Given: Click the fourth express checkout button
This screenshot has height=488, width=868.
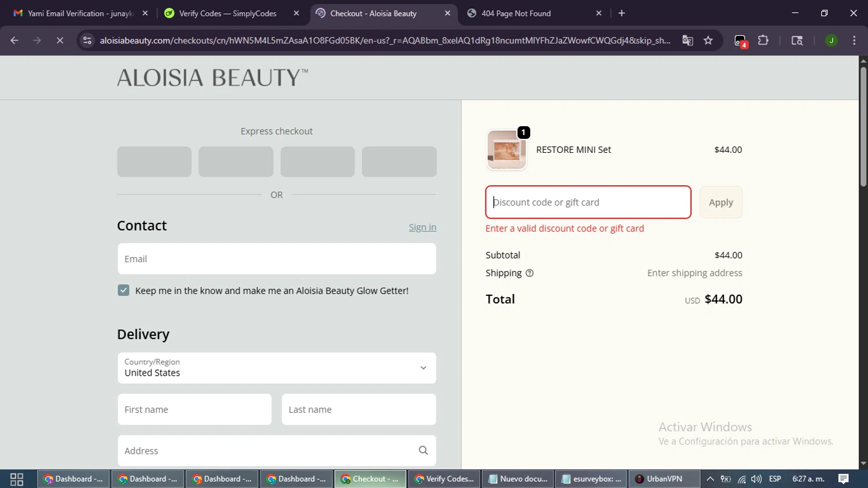Looking at the screenshot, I should (x=399, y=162).
